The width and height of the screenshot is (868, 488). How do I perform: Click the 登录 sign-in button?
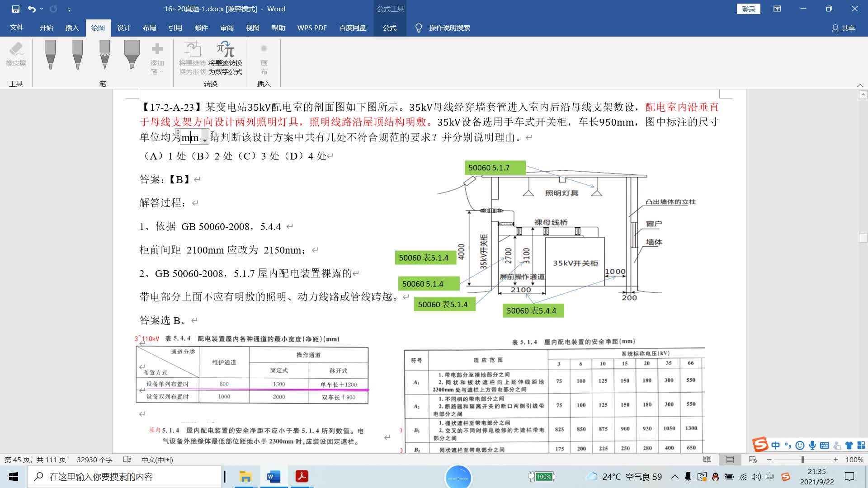tap(748, 9)
